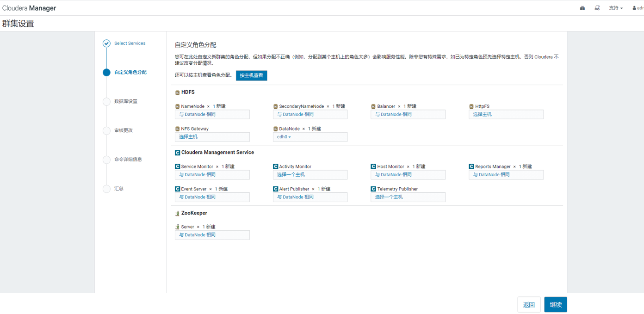The height and width of the screenshot is (314, 644).
Task: Select the 数据库设置 step
Action: tap(126, 101)
